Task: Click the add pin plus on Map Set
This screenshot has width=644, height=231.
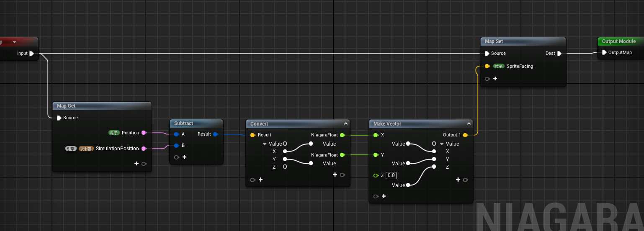Action: [x=495, y=79]
